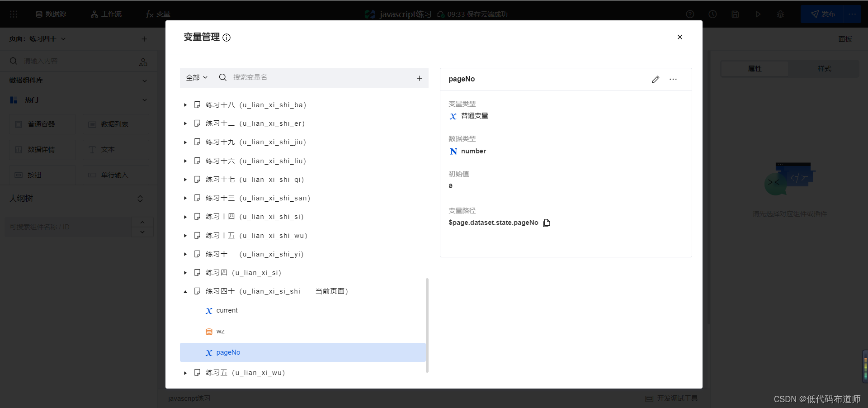Open the help question mark icon
868x408 pixels.
click(x=690, y=14)
